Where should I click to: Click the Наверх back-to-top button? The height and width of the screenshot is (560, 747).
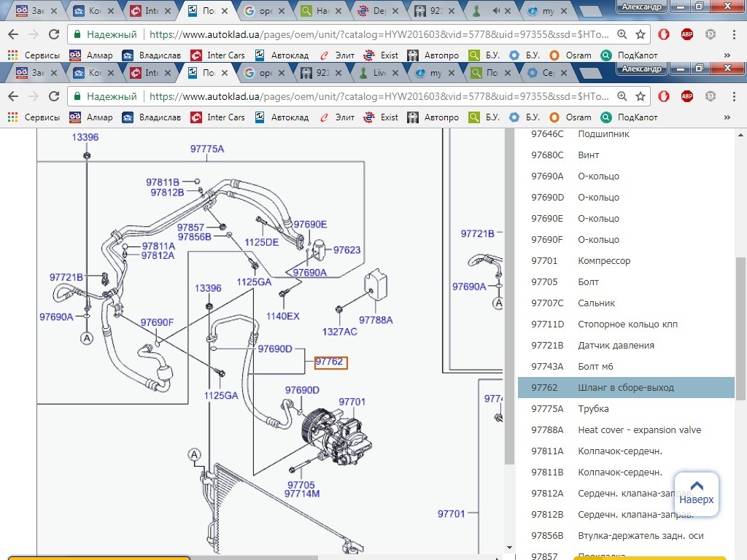click(696, 494)
